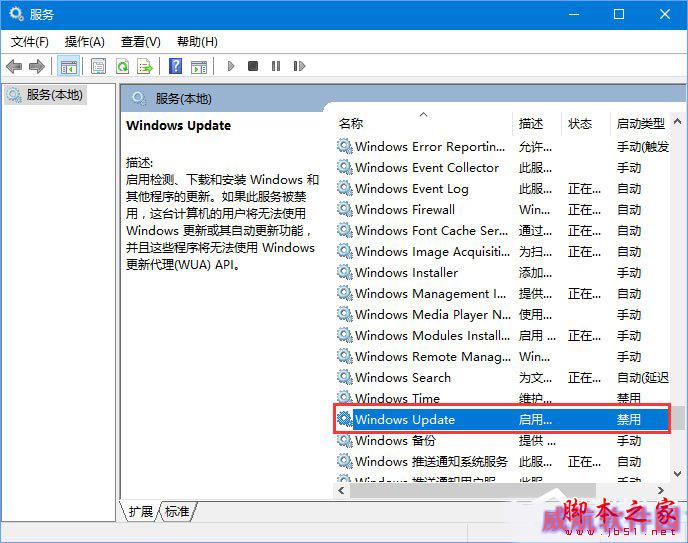Click gear icon beside Windows Search
This screenshot has height=543, width=688.
coord(345,377)
